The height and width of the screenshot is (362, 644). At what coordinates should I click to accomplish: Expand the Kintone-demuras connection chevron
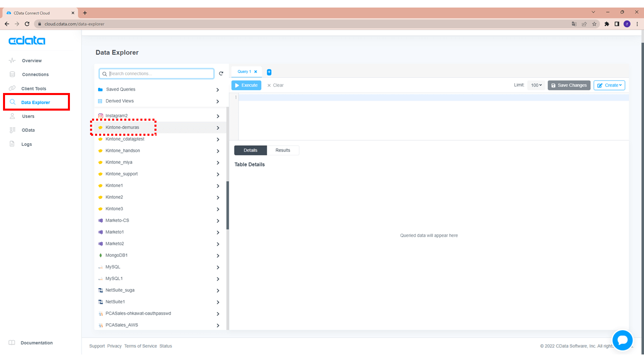218,128
